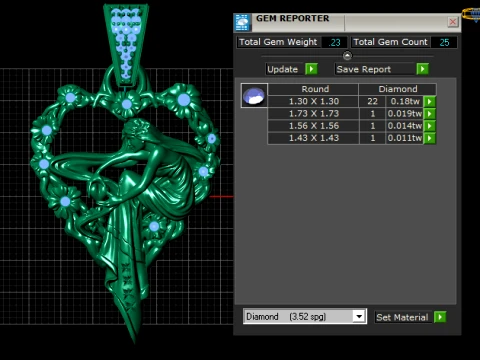Click the 0.014tw weight cell

pos(405,126)
